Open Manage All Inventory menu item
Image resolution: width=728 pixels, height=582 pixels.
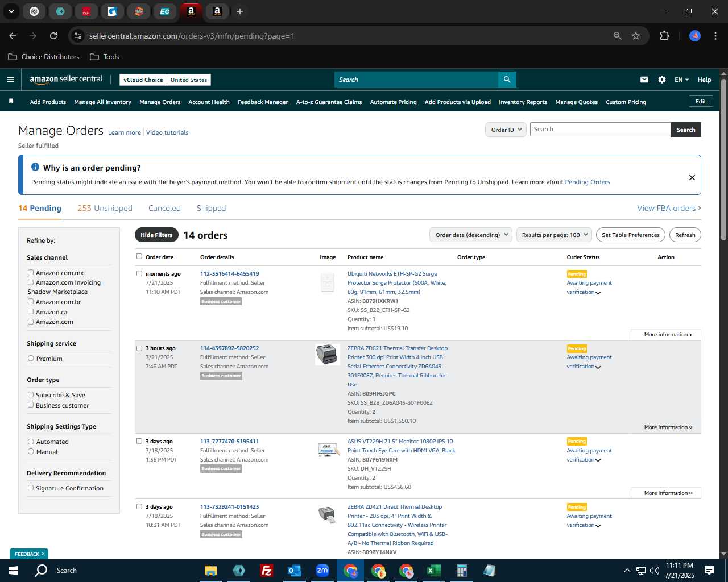point(102,102)
